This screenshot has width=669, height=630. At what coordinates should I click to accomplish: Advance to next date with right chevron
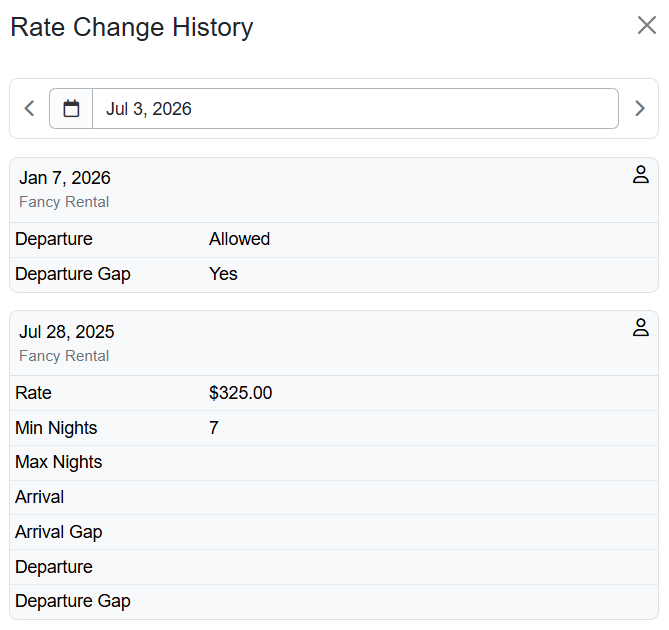pyautogui.click(x=640, y=108)
